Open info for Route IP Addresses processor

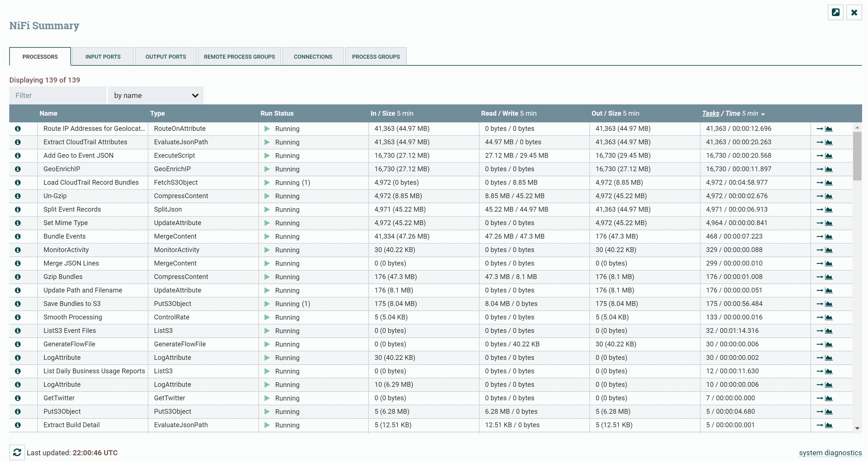pyautogui.click(x=18, y=129)
